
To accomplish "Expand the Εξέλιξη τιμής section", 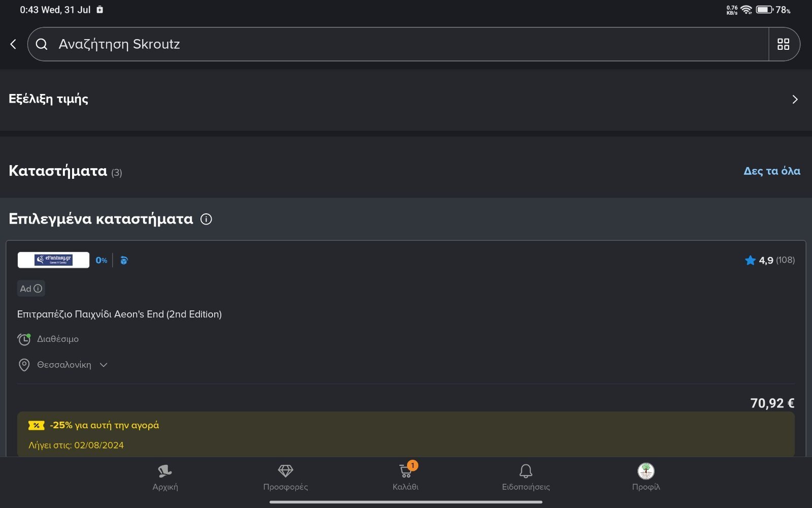I will click(406, 100).
